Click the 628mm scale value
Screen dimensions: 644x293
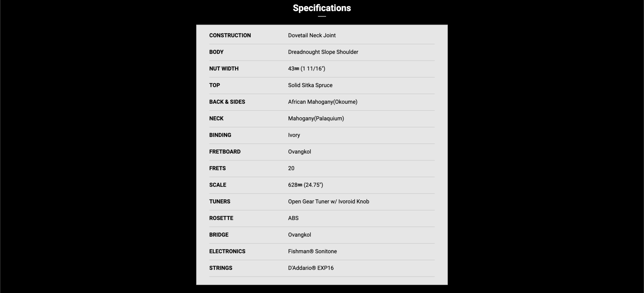(306, 185)
